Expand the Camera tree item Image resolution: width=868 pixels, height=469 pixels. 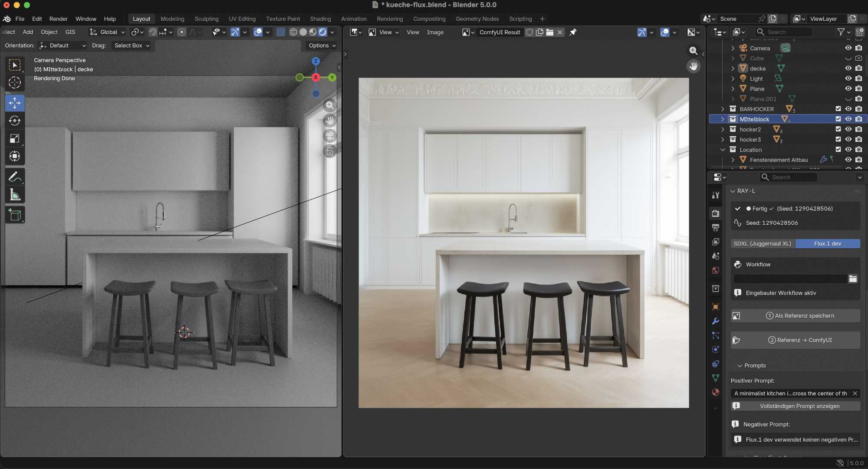(x=733, y=48)
